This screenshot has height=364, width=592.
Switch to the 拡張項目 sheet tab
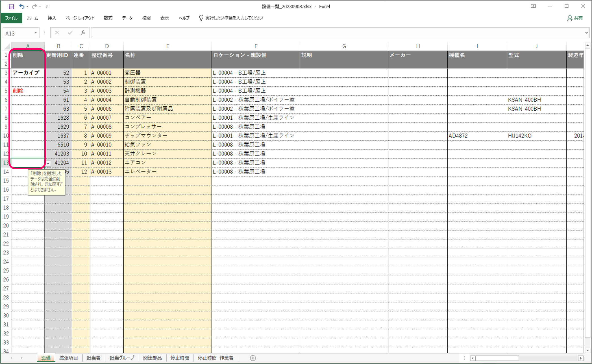(69, 358)
